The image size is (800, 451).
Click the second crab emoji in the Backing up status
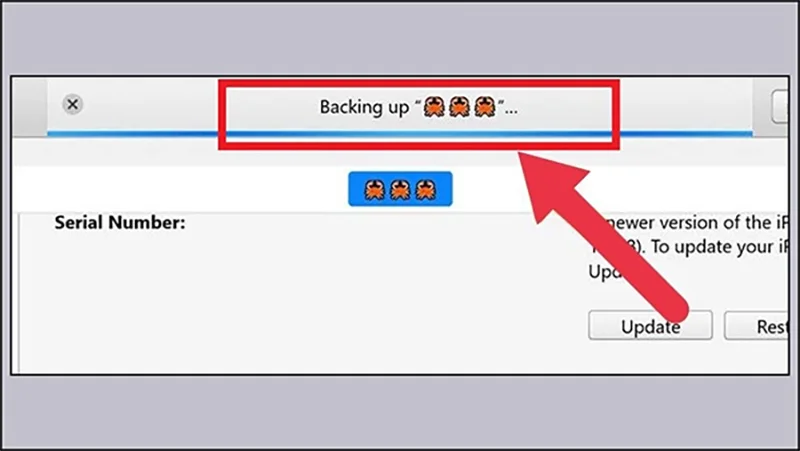(x=459, y=107)
